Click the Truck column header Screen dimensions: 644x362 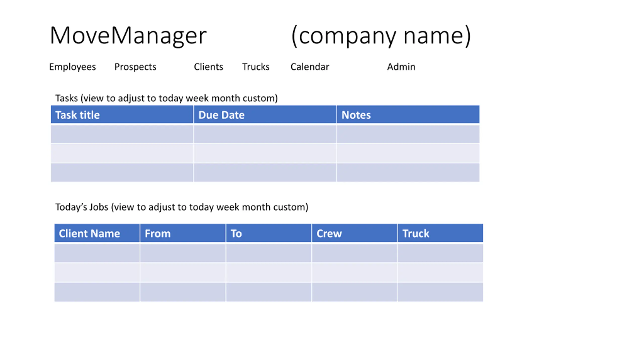point(440,233)
